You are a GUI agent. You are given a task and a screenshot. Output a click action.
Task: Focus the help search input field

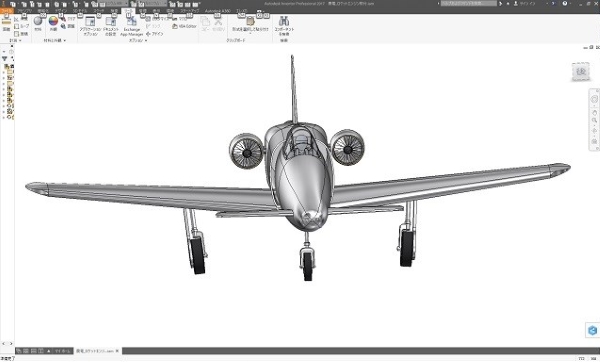click(469, 3)
